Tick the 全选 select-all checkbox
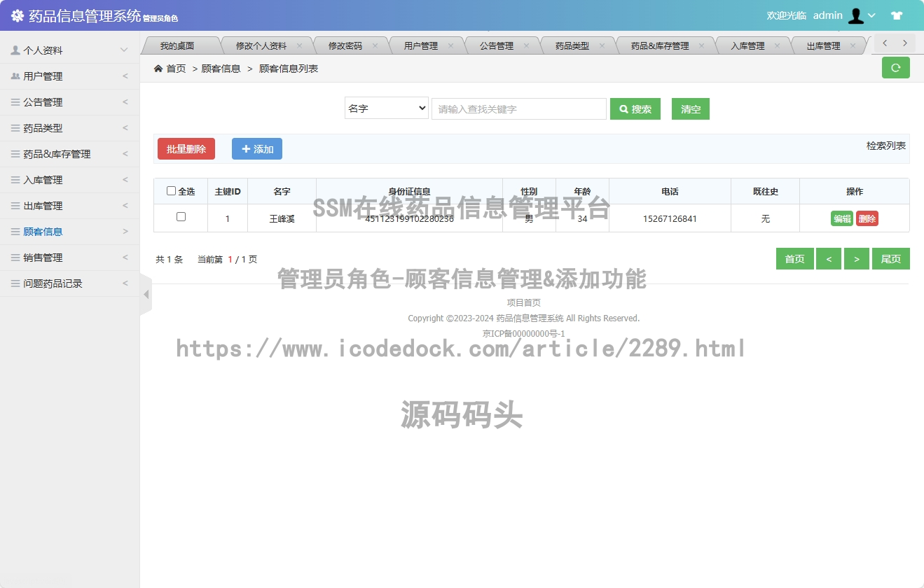Screen dimensions: 924x588 (x=171, y=191)
